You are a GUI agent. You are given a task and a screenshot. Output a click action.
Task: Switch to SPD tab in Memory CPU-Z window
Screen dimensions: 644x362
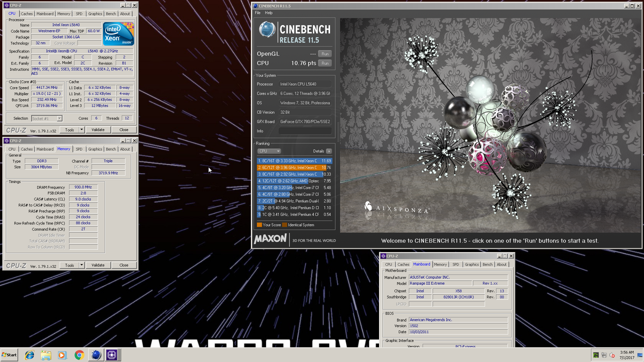coord(79,149)
